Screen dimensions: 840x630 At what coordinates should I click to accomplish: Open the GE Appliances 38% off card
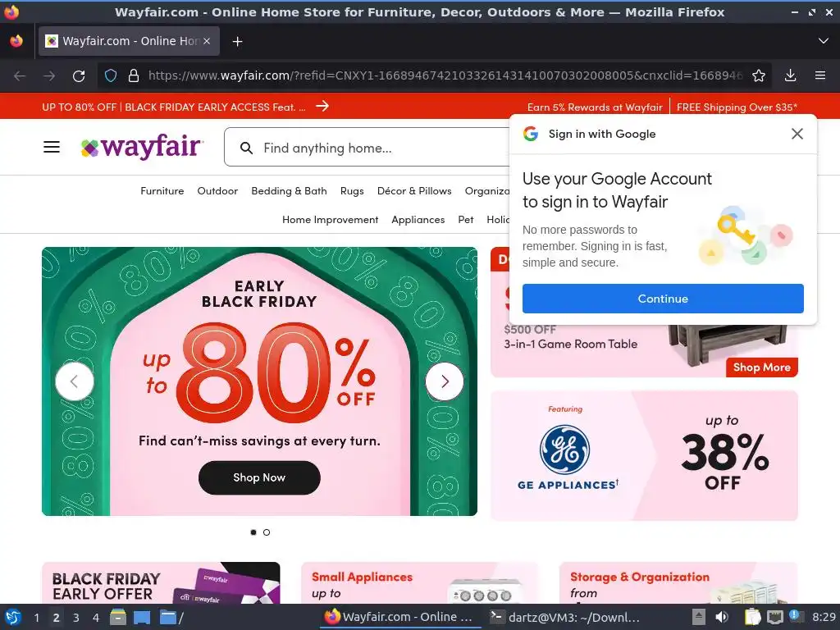tap(644, 455)
